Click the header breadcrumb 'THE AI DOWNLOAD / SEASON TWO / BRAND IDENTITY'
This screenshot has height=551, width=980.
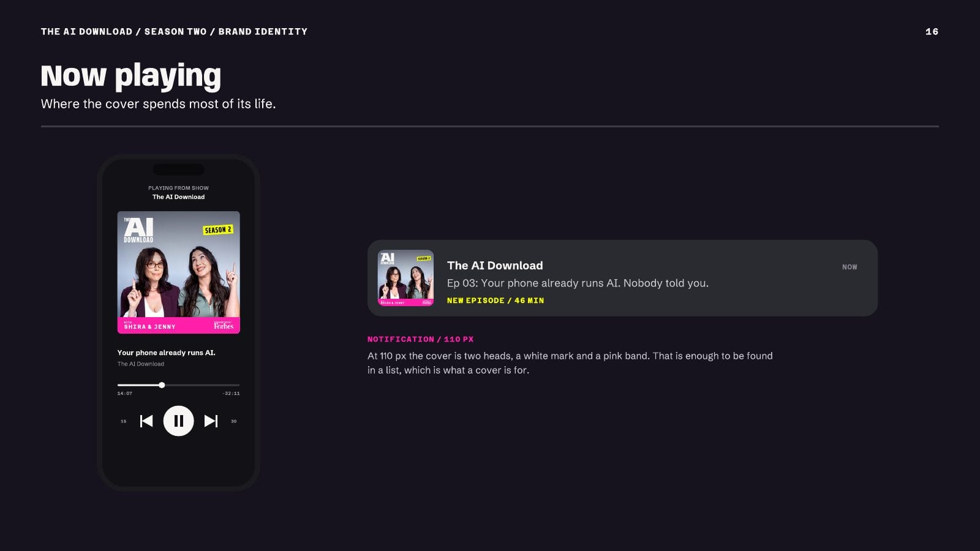click(175, 32)
